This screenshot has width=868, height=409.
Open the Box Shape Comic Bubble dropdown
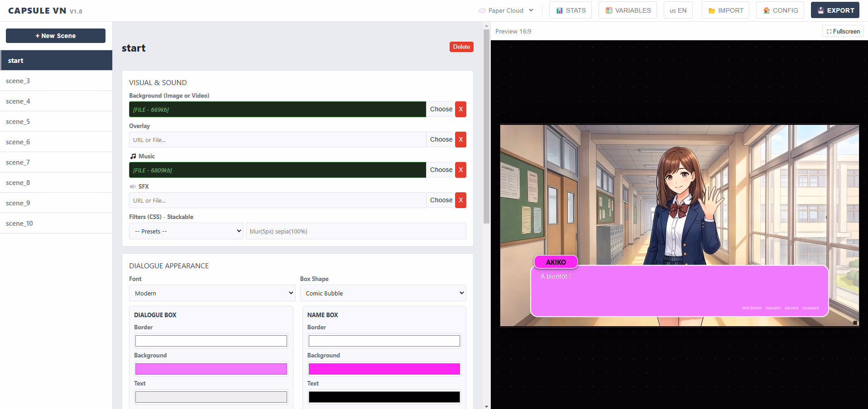tap(383, 293)
